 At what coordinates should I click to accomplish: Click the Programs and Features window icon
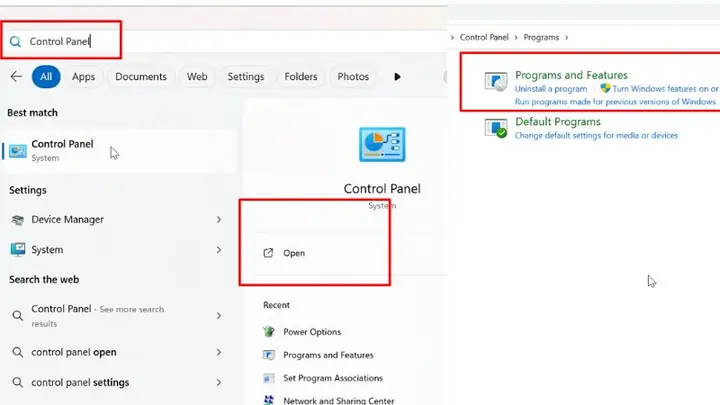click(x=496, y=82)
